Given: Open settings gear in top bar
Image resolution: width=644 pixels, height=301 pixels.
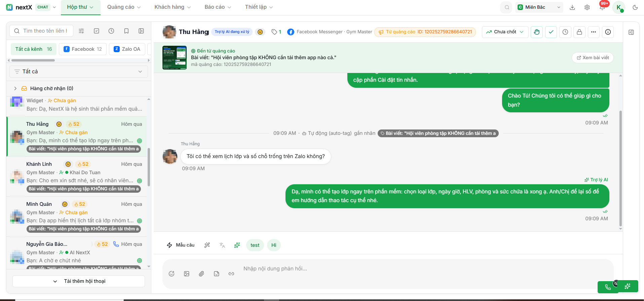Looking at the screenshot, I should (587, 7).
